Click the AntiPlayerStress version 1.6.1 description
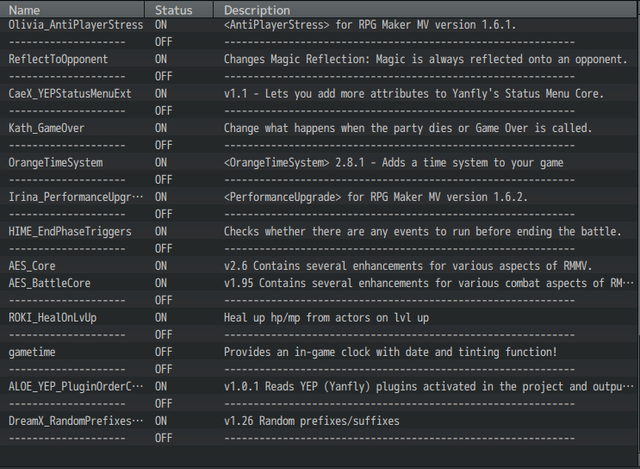640x469 pixels. pyautogui.click(x=370, y=25)
